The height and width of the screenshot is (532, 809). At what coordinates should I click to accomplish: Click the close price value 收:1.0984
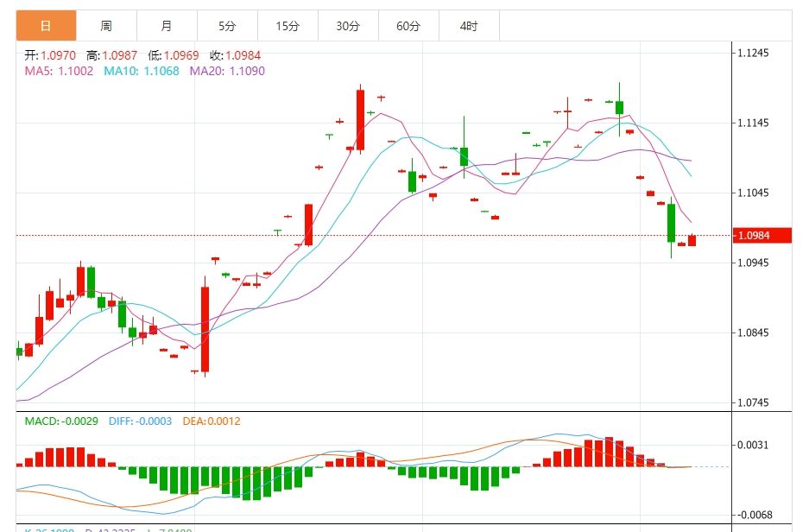[x=235, y=55]
